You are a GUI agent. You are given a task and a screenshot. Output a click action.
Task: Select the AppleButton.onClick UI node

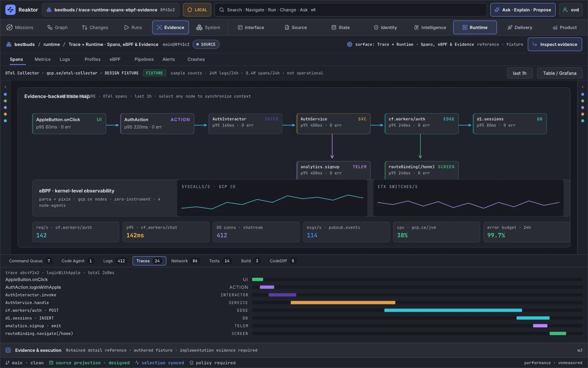click(69, 124)
